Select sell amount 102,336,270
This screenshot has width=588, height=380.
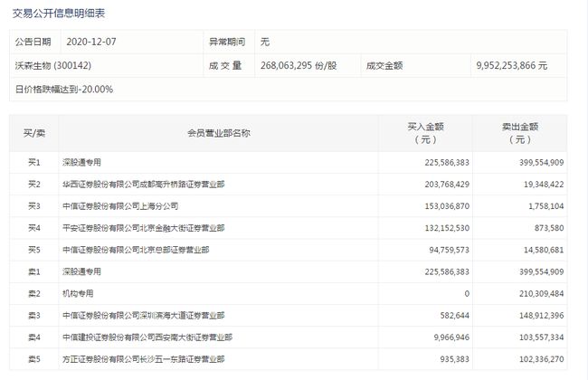542,359
